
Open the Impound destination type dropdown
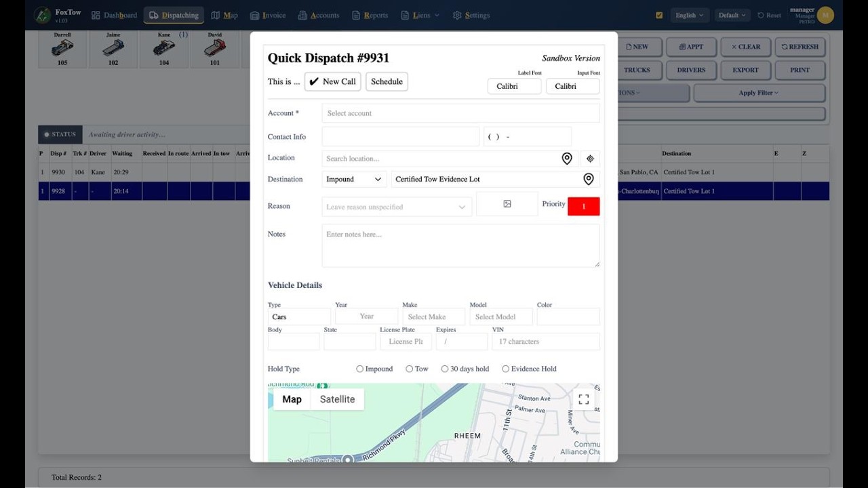[354, 179]
